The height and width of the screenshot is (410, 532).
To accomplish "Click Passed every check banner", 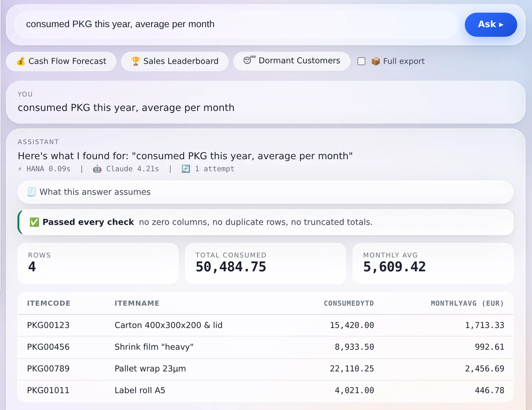I will pos(265,222).
